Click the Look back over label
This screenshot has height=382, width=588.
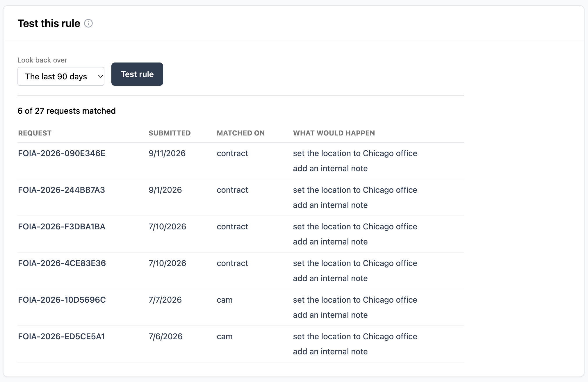click(x=42, y=60)
